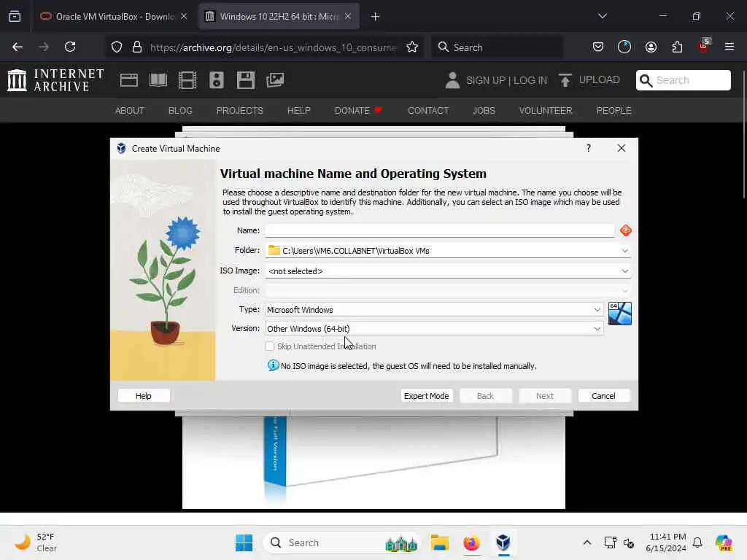Viewport: 747px width, 560px height.
Task: Open the Type dropdown Microsoft Windows
Action: pyautogui.click(x=434, y=309)
